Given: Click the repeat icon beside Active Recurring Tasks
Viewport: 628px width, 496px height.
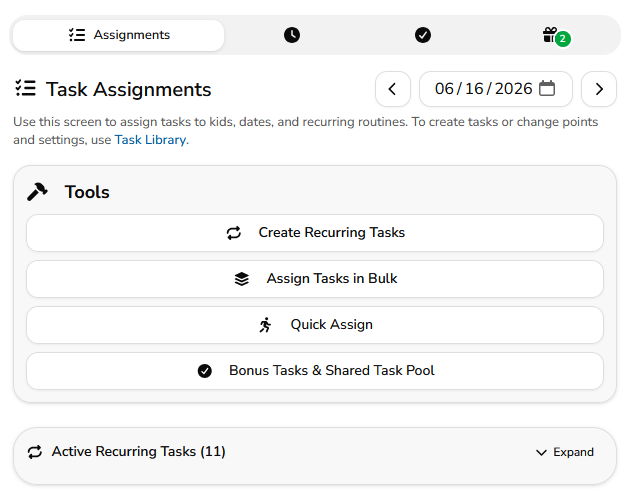Looking at the screenshot, I should 35,452.
